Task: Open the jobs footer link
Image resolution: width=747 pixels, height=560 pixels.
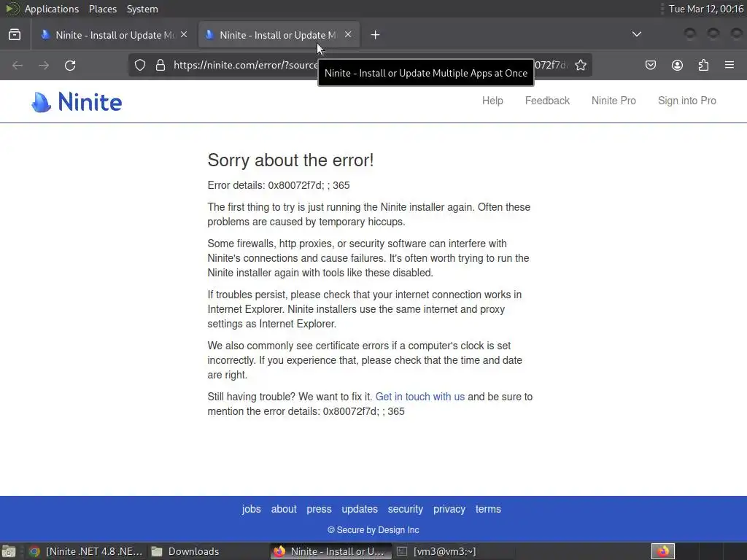Action: tap(251, 509)
